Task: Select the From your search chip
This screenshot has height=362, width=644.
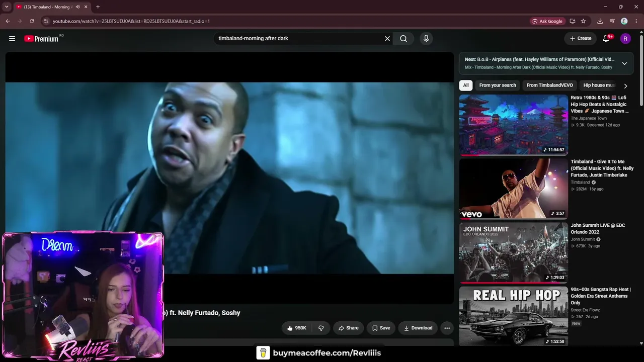Action: point(498,85)
